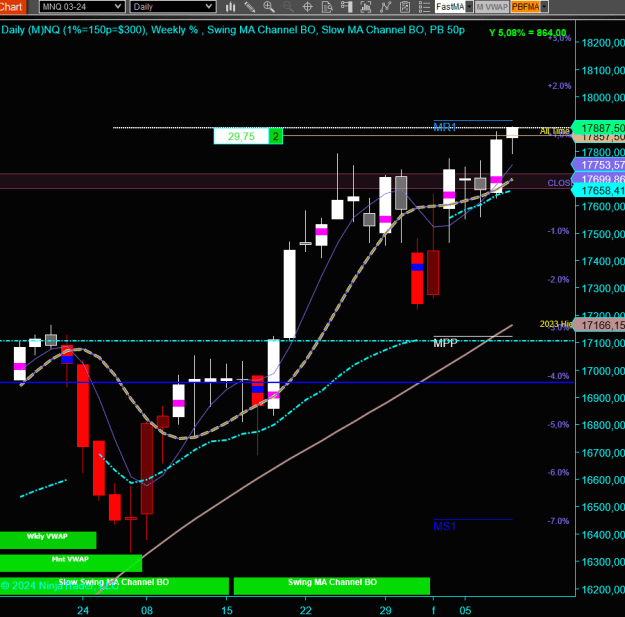
Task: Click the -7.0% percentage scale label
Action: pos(558,521)
